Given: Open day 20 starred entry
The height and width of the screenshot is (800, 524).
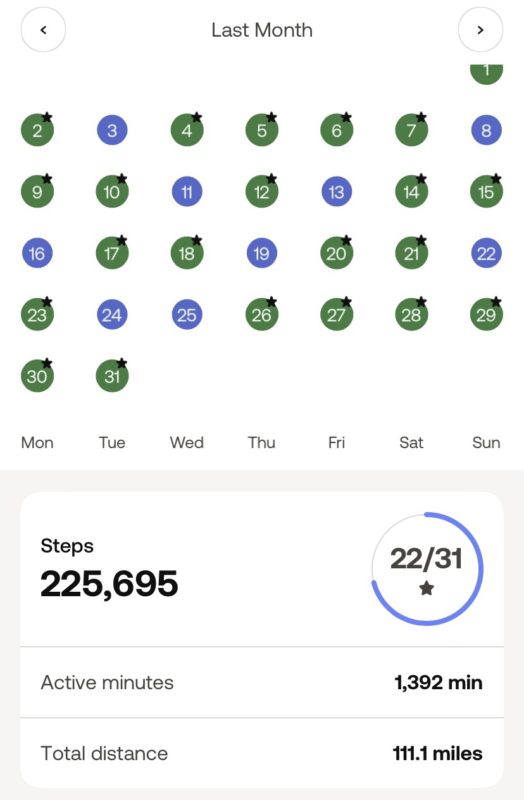Looking at the screenshot, I should click(337, 253).
